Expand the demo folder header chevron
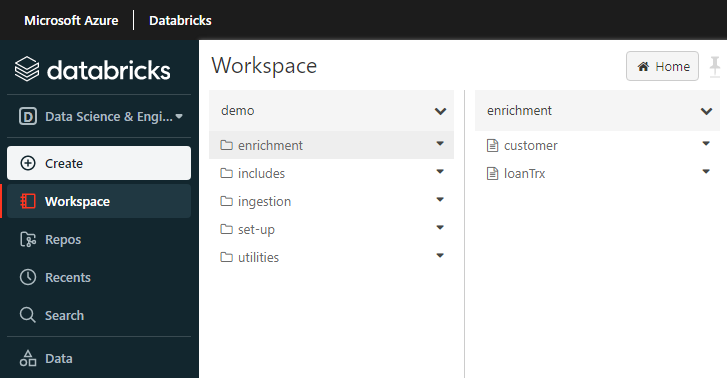 [440, 111]
